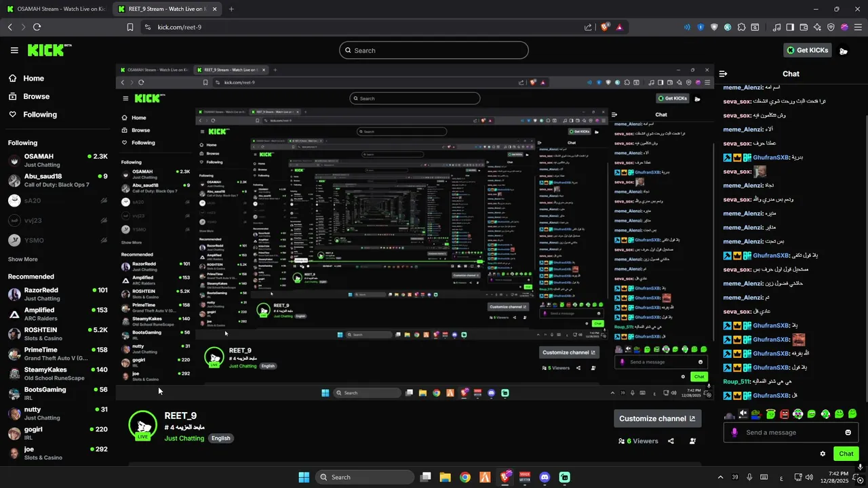Toggle the browser sidebar panel icon
Screen dimensions: 868x488
790,27
